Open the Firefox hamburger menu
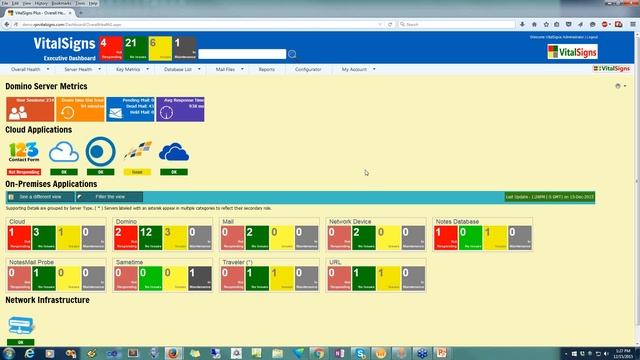 (633, 24)
